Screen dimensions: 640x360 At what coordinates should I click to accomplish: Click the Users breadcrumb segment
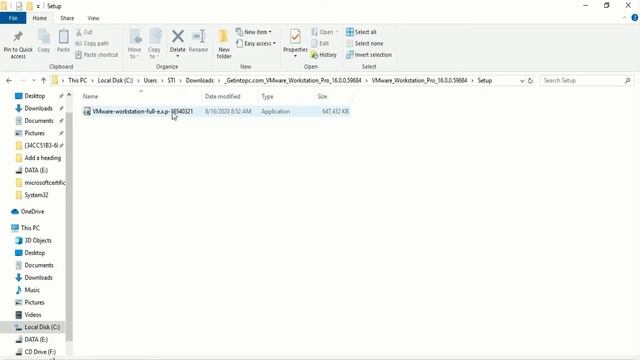[150, 81]
